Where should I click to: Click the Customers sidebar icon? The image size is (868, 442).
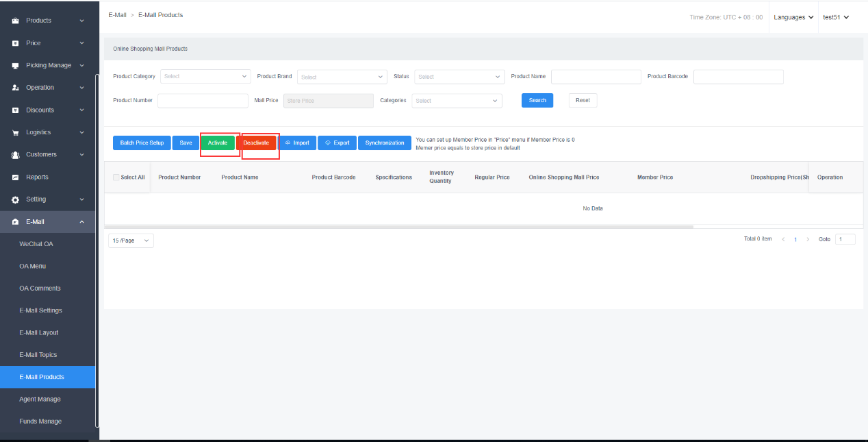pyautogui.click(x=15, y=155)
